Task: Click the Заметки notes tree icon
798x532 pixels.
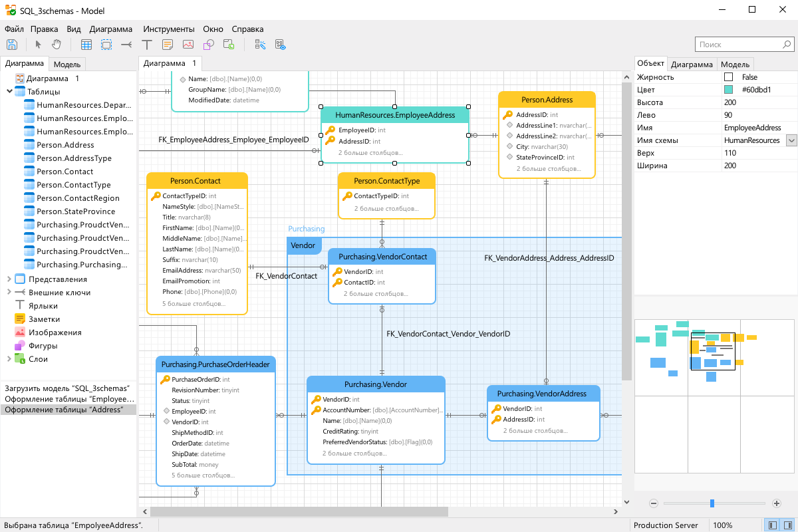Action: [x=19, y=319]
